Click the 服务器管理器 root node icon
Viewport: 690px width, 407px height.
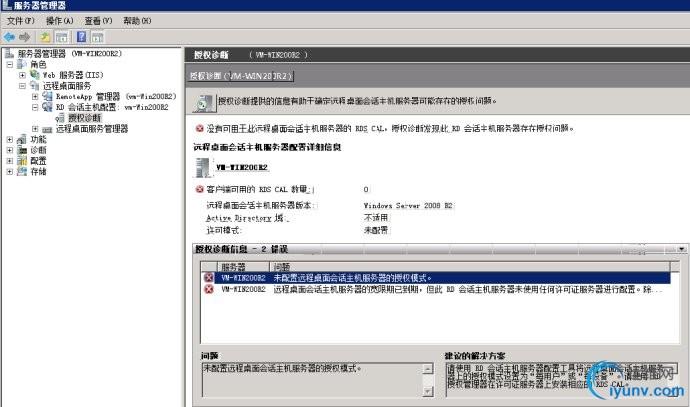(9, 54)
